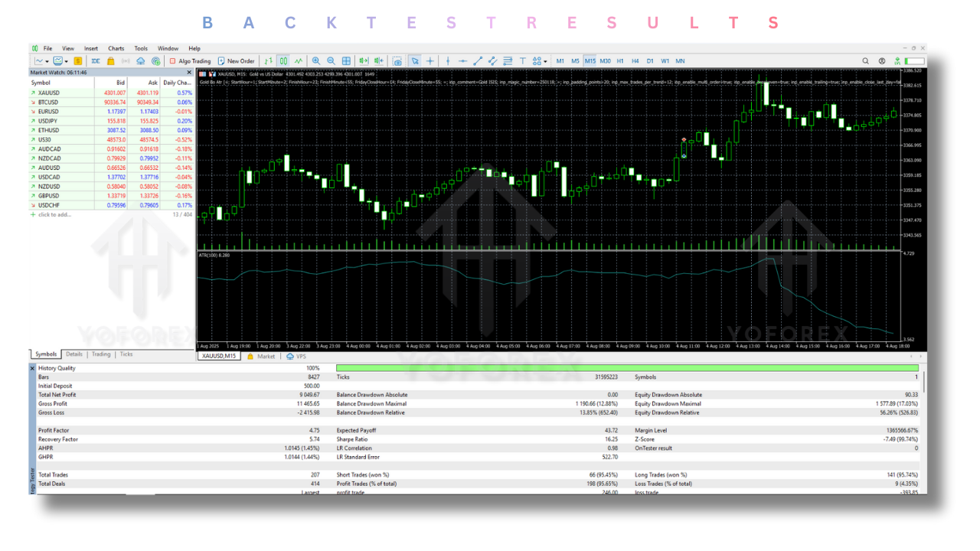The image size is (980, 551).
Task: Open MetaEditor using the IDE icon
Action: (x=96, y=61)
